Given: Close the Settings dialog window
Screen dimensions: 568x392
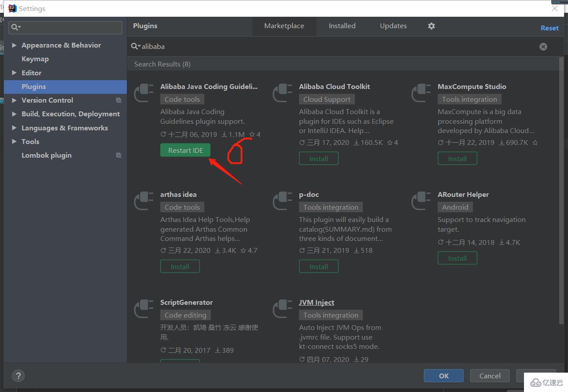Looking at the screenshot, I should (x=555, y=8).
